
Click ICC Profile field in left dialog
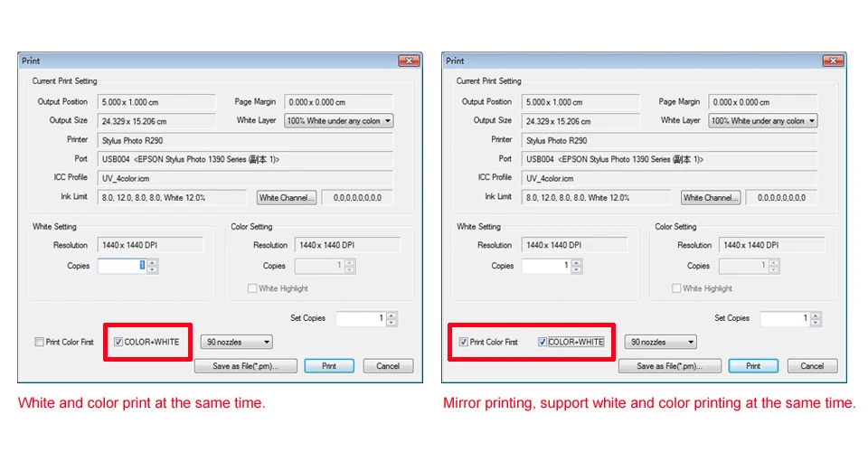coord(245,178)
